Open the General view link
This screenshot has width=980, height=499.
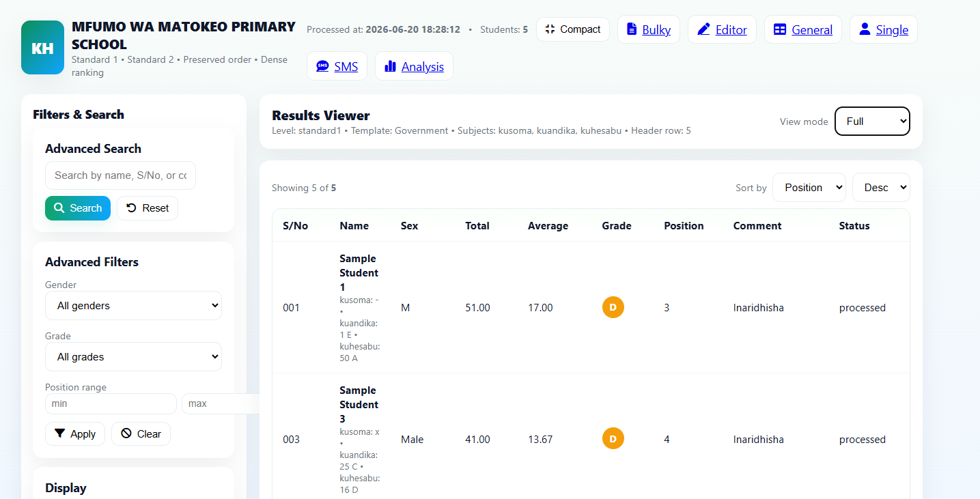(x=803, y=29)
